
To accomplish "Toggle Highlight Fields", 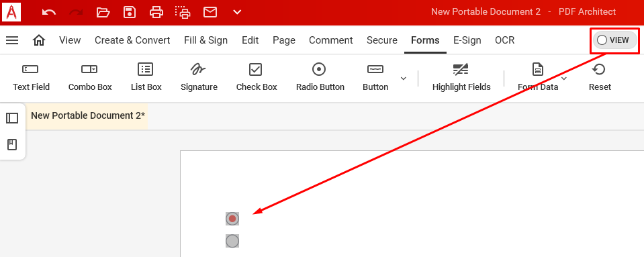I will point(461,77).
